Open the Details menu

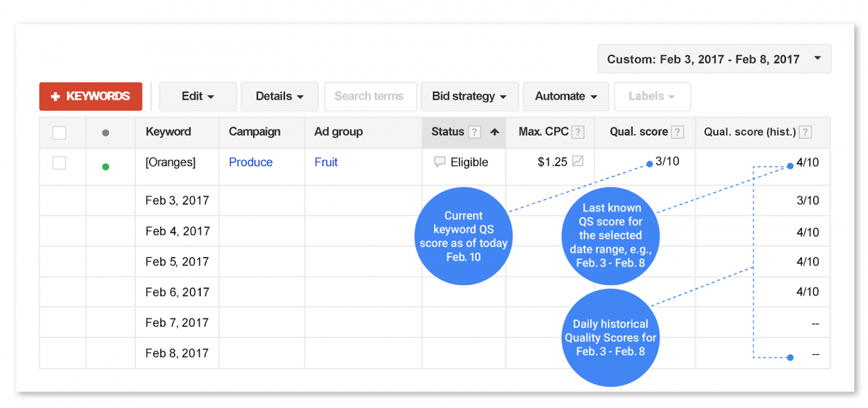tap(279, 96)
